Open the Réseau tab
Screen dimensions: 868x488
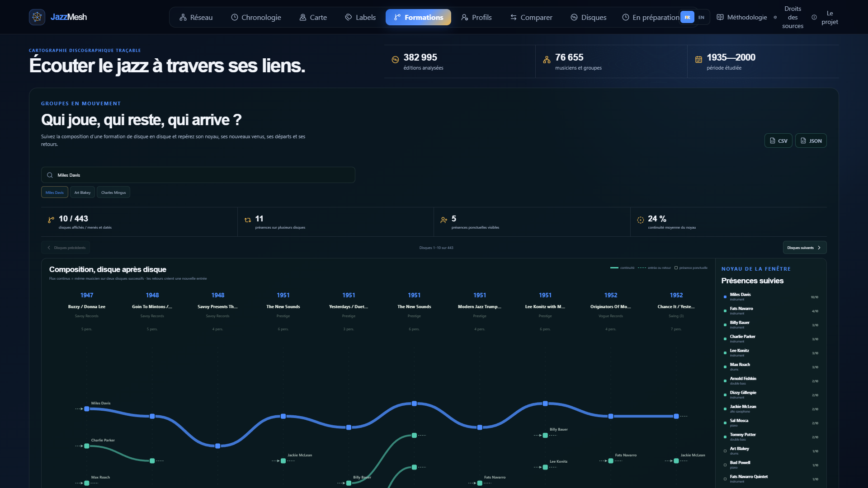[x=196, y=17]
